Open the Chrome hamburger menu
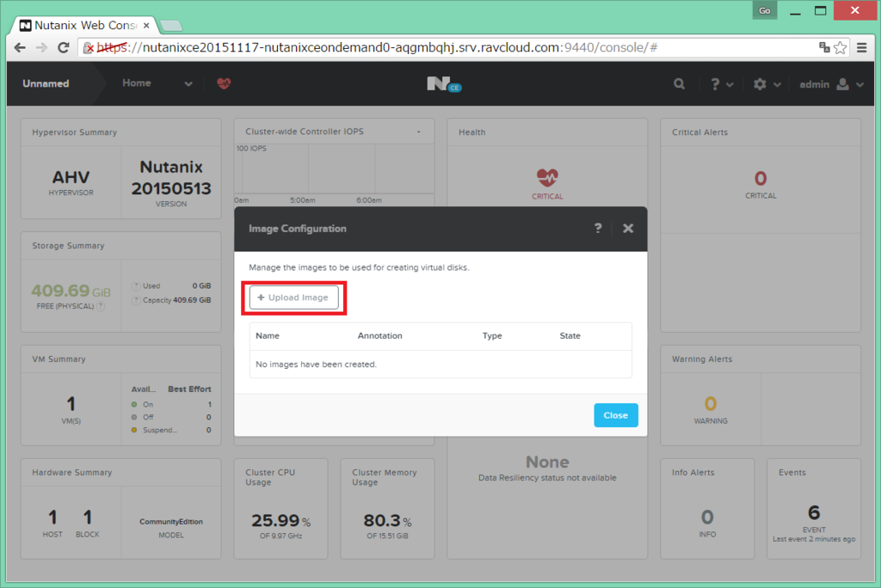The width and height of the screenshot is (881, 588). (x=862, y=48)
